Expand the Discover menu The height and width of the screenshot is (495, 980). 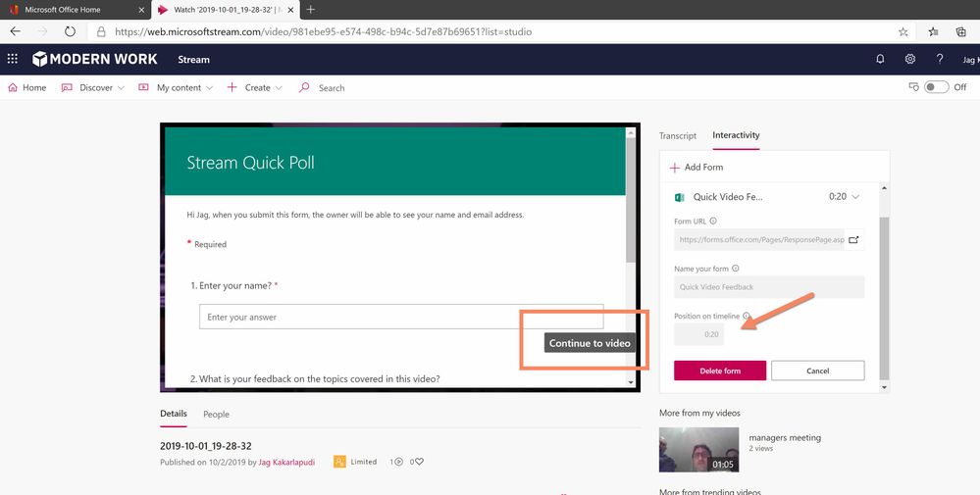[x=93, y=87]
